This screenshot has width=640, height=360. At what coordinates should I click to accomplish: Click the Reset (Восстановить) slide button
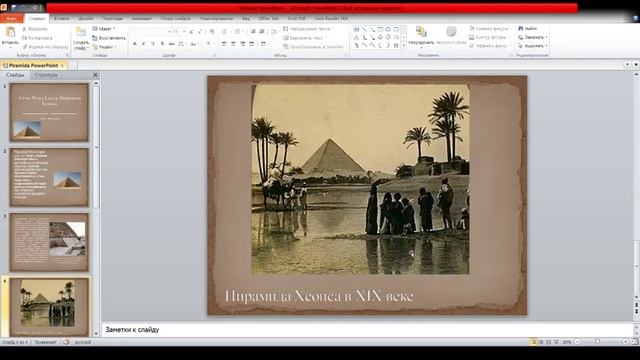click(109, 38)
